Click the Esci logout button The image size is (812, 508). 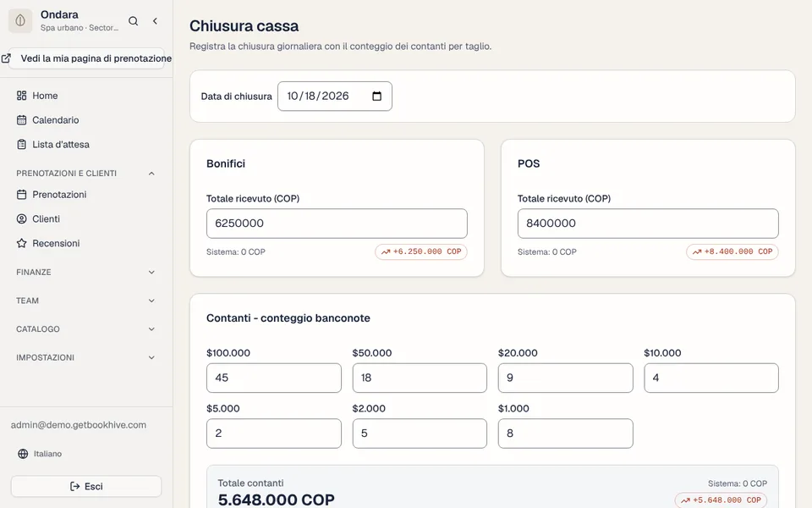[x=86, y=486]
